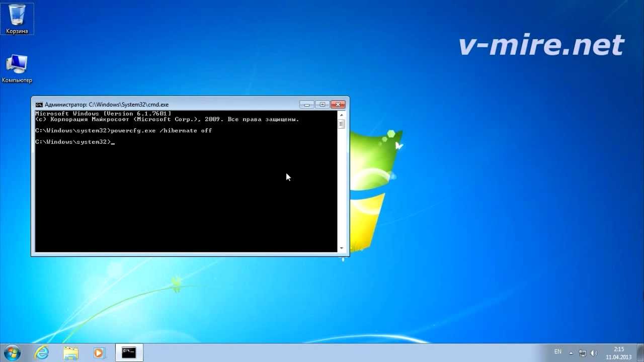Click the Корпорация Майкрософт copyright line
The image size is (644, 362).
[167, 120]
